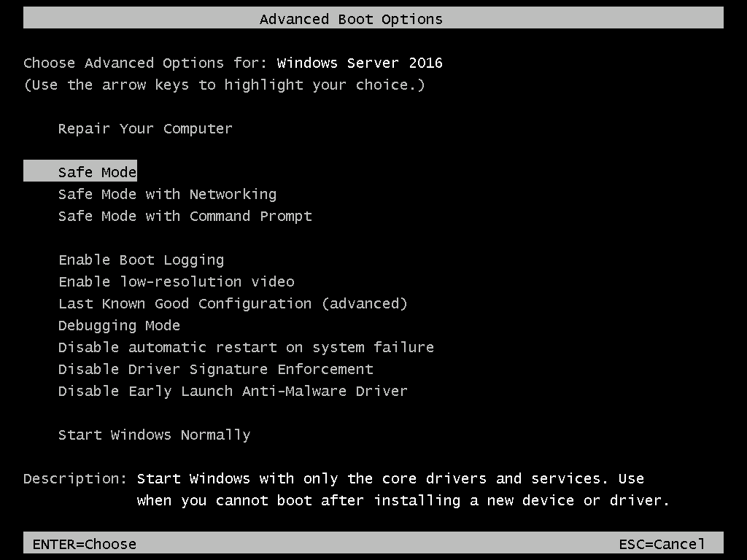Select Safe Mode with Command Prompt
The height and width of the screenshot is (560, 747).
click(x=185, y=216)
